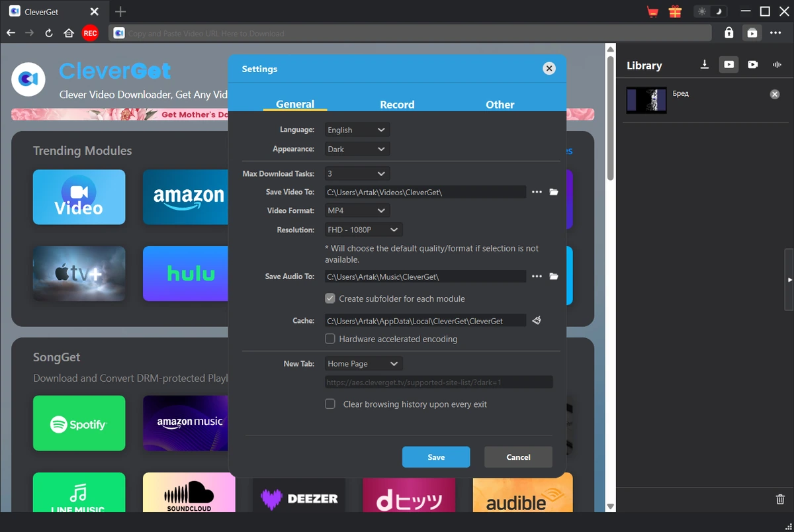Open the Video Format dropdown showing MP4

click(x=357, y=210)
